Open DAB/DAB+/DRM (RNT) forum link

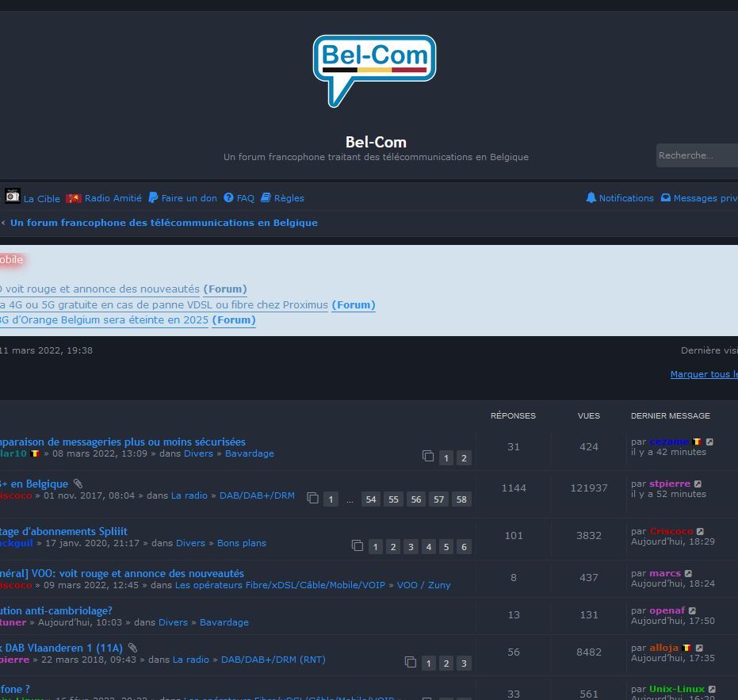click(273, 660)
